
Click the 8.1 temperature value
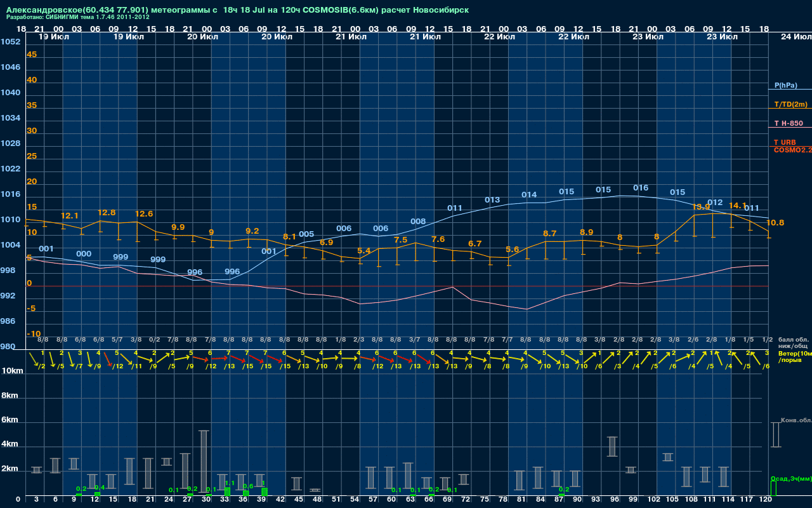(289, 237)
